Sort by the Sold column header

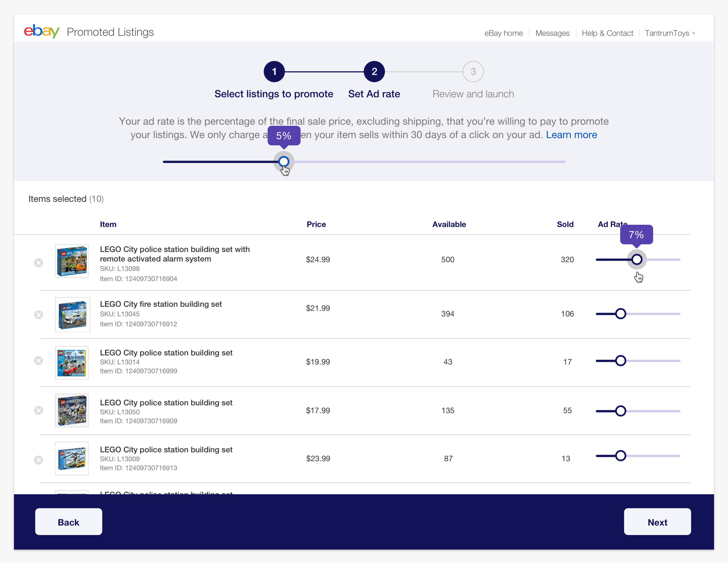(x=565, y=224)
